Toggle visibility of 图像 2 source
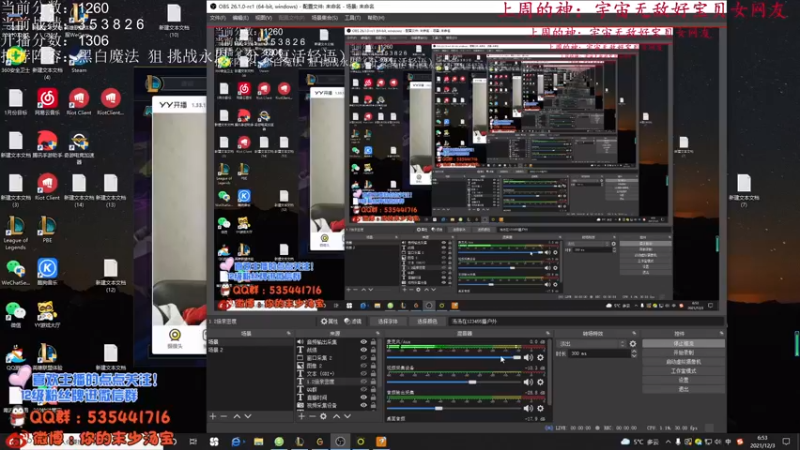The image size is (800, 450). pos(364,366)
